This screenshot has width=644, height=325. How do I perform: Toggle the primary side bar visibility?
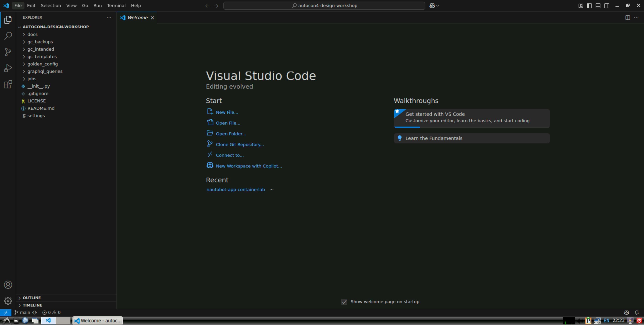coord(589,6)
